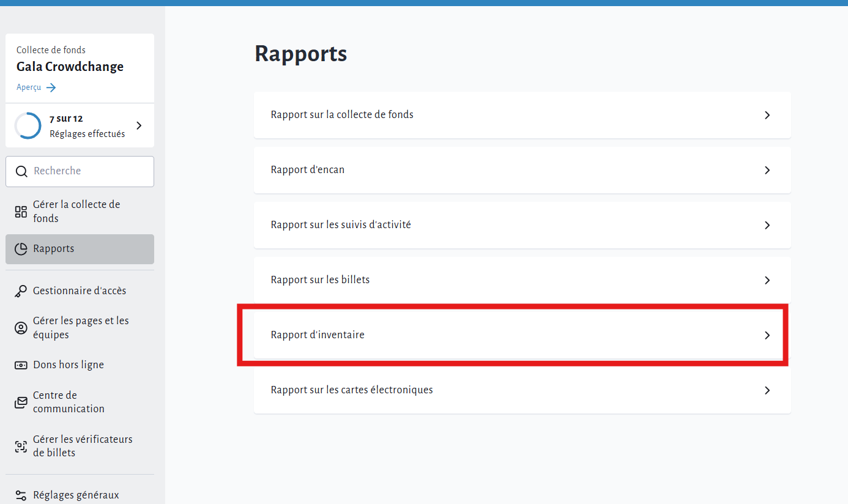Click the Rapports page heading
Image resolution: width=848 pixels, height=504 pixels.
pos(301,54)
